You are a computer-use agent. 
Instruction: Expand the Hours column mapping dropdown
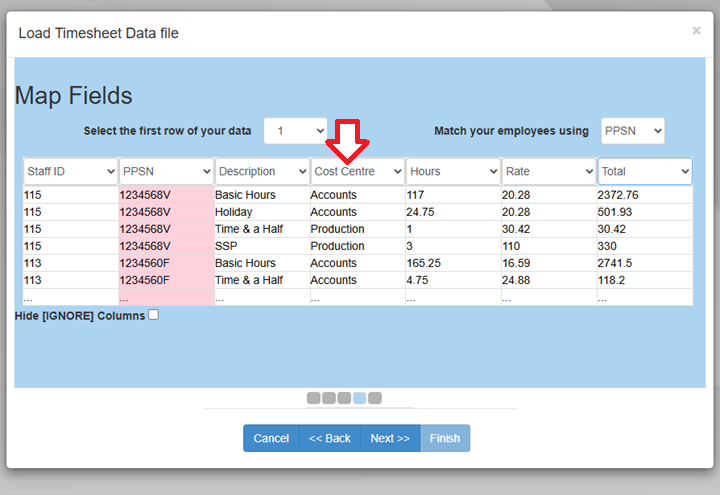pos(453,171)
